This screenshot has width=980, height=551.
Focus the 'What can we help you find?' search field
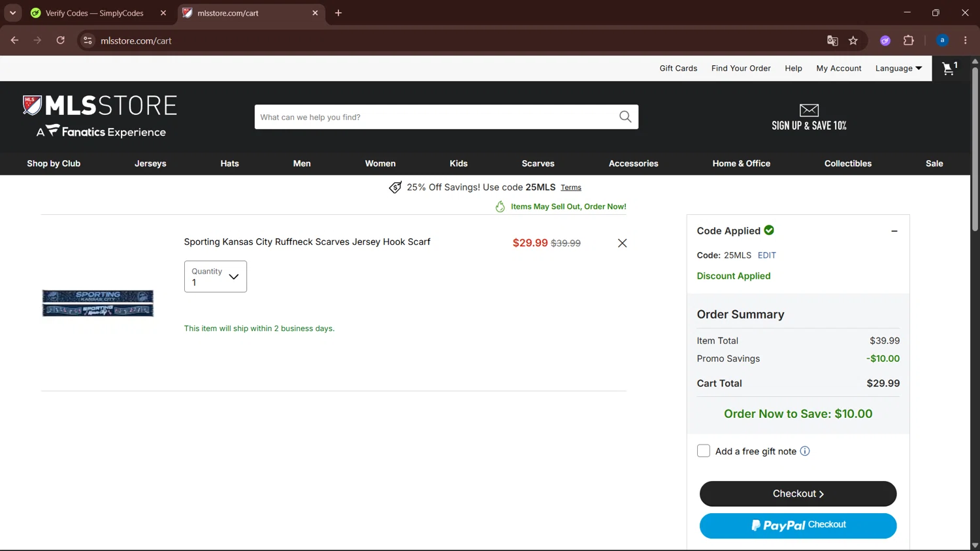click(x=436, y=117)
